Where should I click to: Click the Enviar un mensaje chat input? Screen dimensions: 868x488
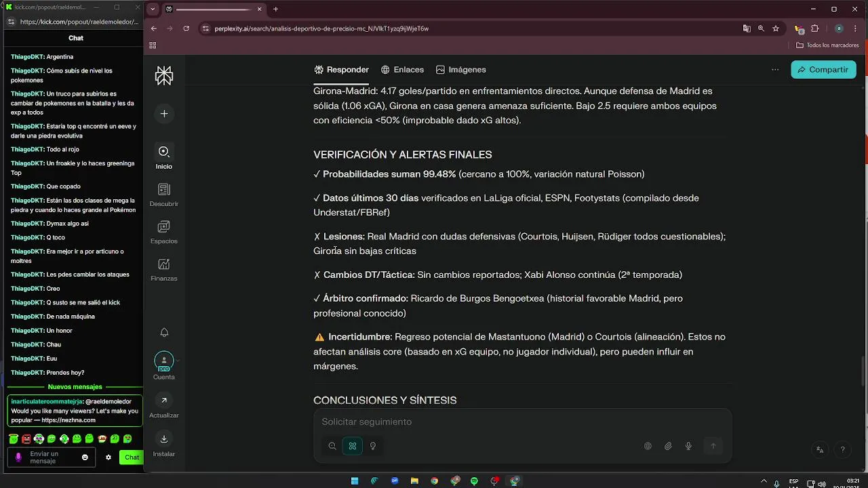coord(53,457)
